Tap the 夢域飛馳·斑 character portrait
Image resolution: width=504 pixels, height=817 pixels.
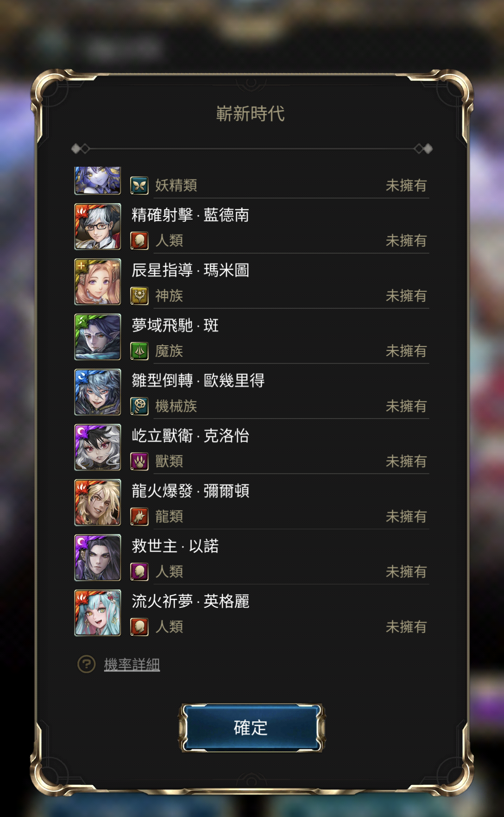click(98, 337)
